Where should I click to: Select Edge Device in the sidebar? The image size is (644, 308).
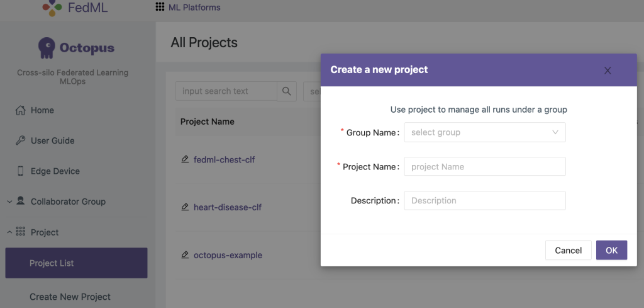click(x=55, y=171)
